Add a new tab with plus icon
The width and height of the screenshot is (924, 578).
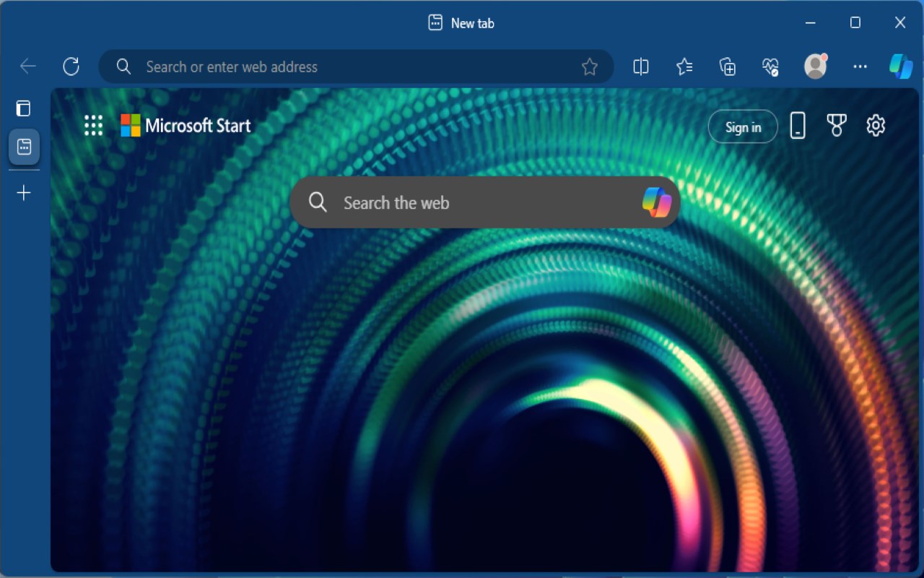tap(24, 193)
